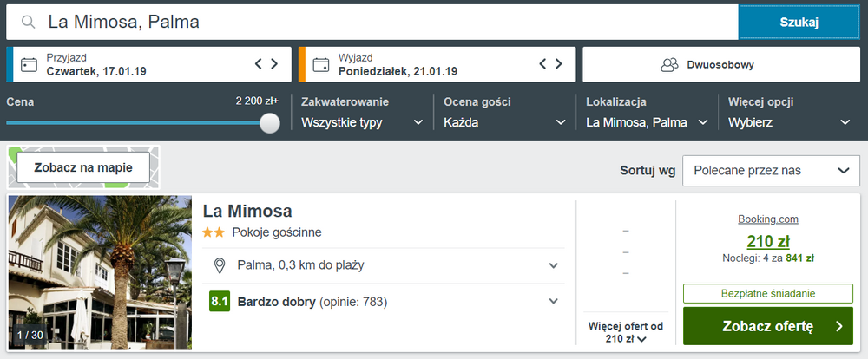Image resolution: width=868 pixels, height=359 pixels.
Task: Expand the Bardzo dobry rating row
Action: coord(386,302)
